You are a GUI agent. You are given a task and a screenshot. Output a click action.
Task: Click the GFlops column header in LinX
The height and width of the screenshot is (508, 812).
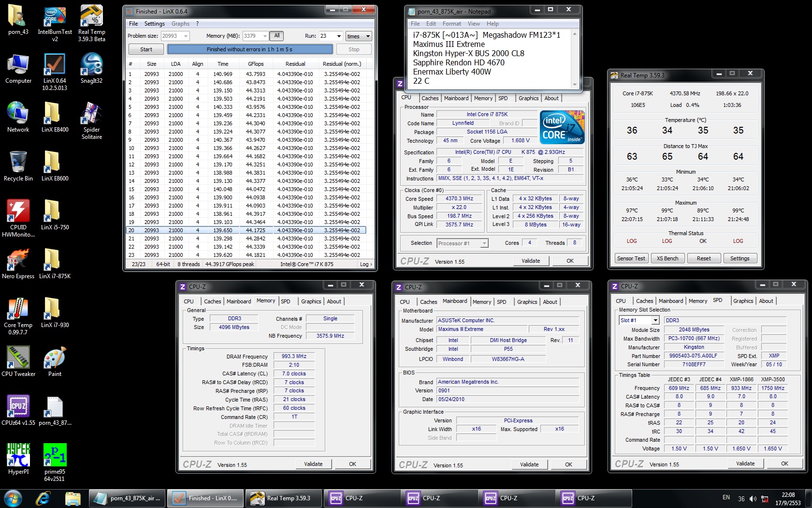[x=256, y=64]
